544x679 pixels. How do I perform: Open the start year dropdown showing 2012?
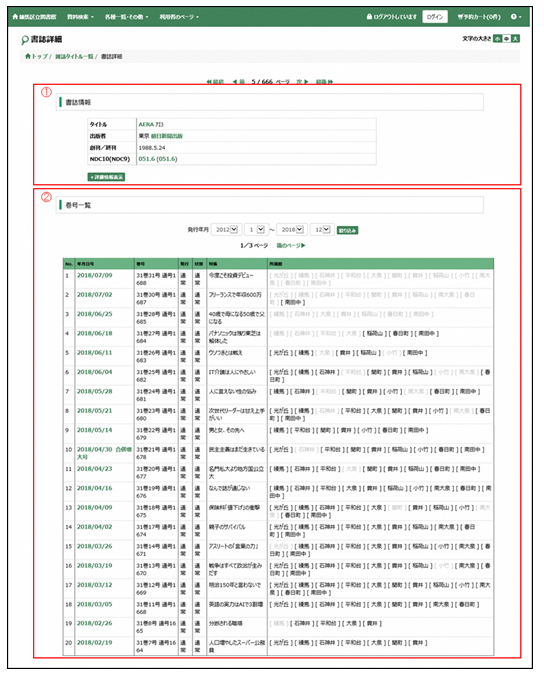pos(226,230)
